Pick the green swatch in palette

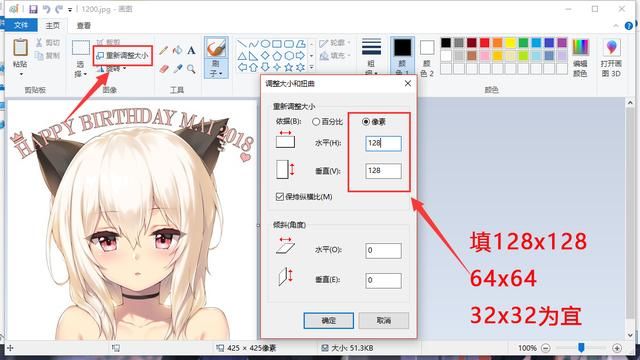tap(523, 42)
